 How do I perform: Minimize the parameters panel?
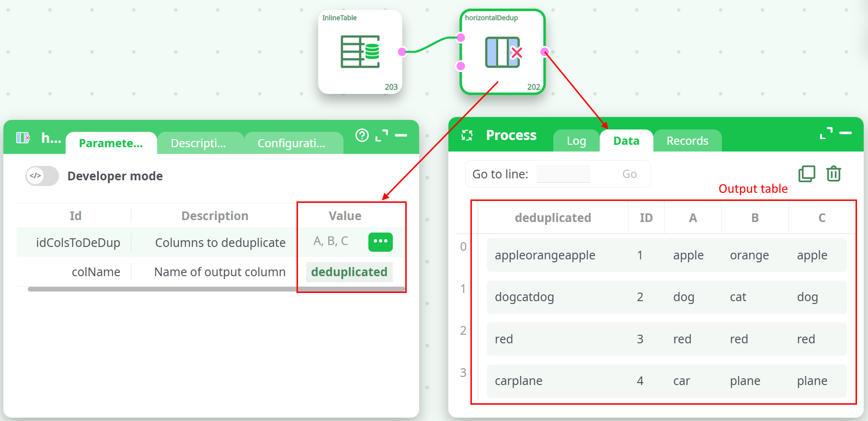[401, 136]
